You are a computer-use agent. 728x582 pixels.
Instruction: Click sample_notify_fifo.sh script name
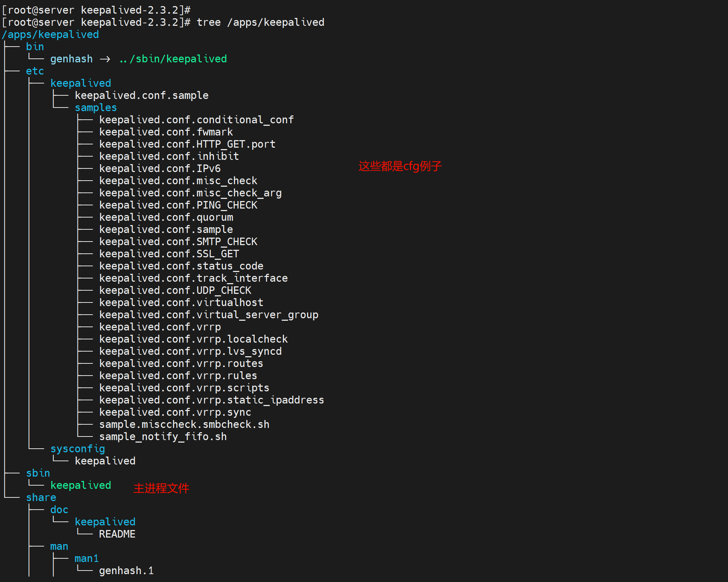tap(163, 436)
